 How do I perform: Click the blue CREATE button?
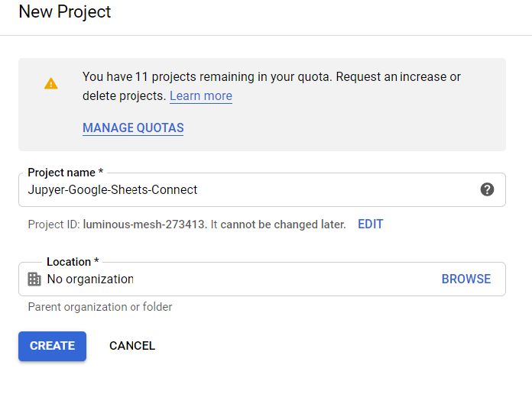[x=52, y=346]
